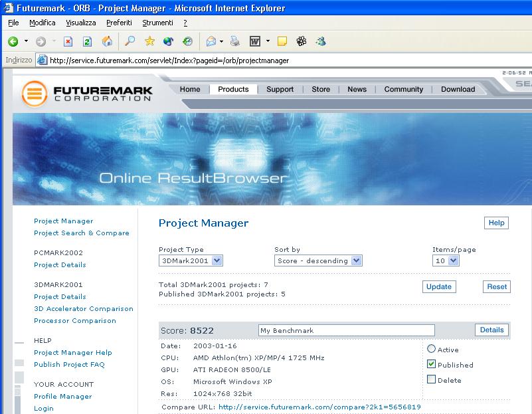Open the Modifica menu
This screenshot has width=532, height=414.
[43, 23]
